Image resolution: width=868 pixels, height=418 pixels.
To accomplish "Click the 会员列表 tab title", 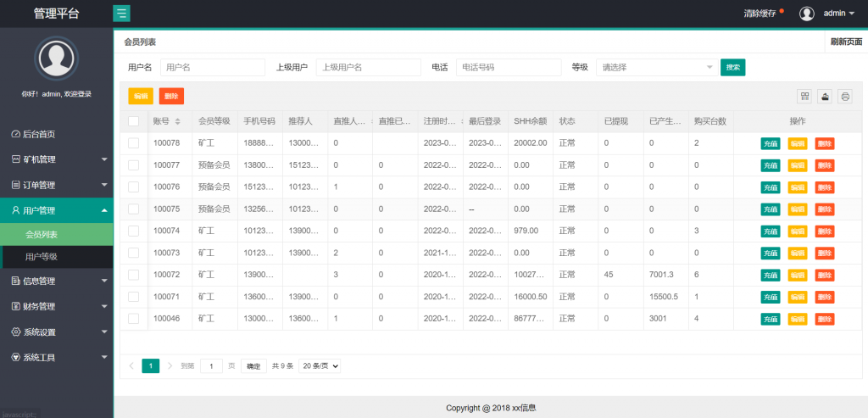I will (x=140, y=42).
